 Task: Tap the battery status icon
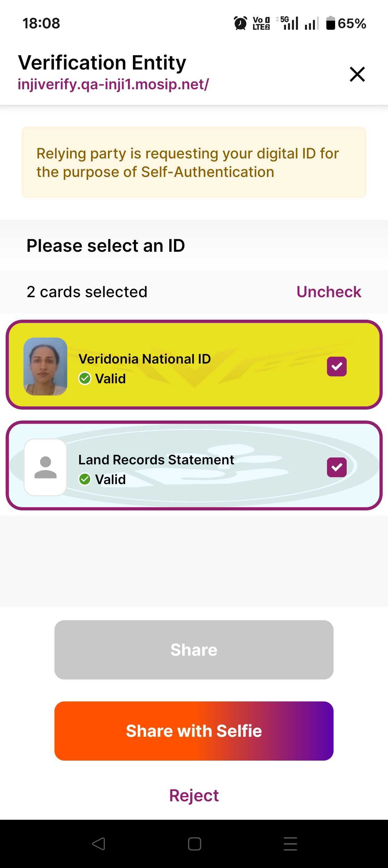331,23
